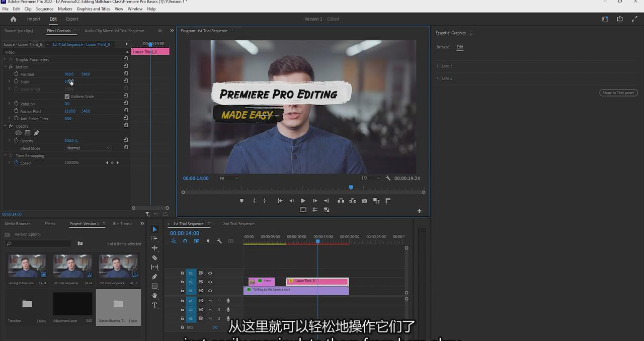Switch to the Export workspace tab
This screenshot has width=644, height=341.
72,19
